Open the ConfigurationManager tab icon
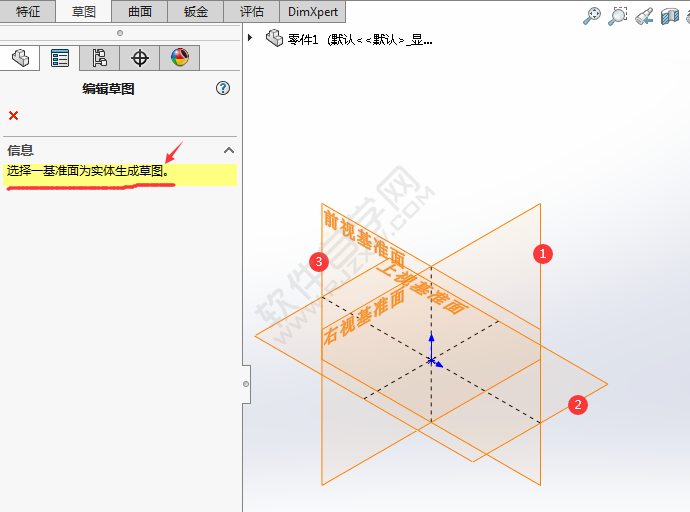 click(99, 58)
